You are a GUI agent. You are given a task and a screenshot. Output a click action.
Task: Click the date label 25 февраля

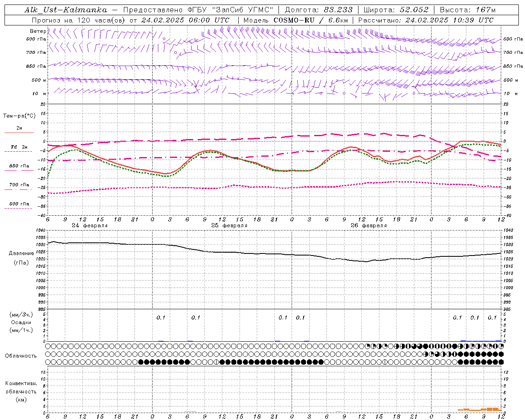[229, 226]
